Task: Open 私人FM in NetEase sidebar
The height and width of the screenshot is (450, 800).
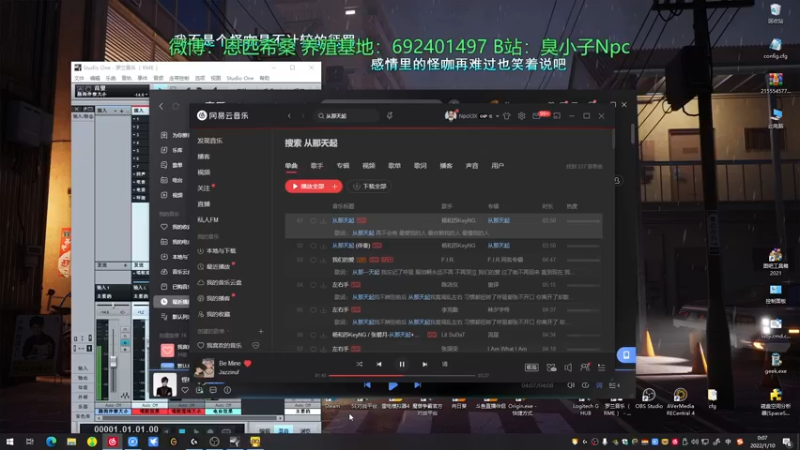Action: point(208,220)
